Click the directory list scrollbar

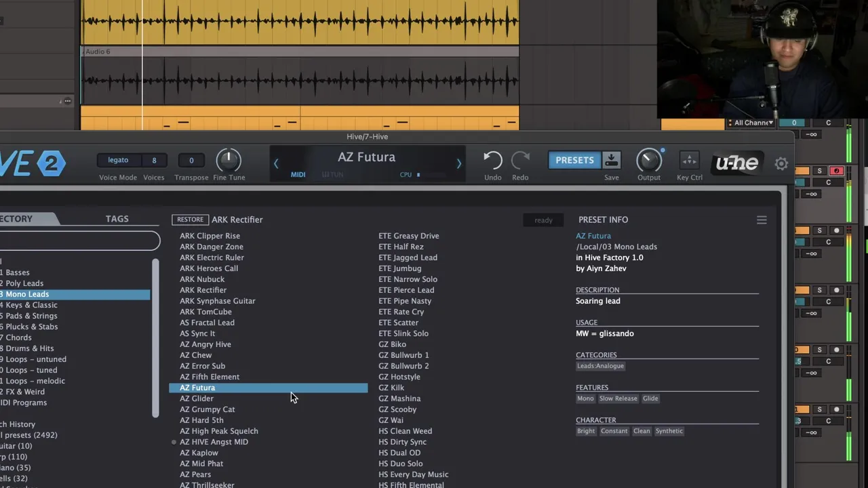coord(155,339)
